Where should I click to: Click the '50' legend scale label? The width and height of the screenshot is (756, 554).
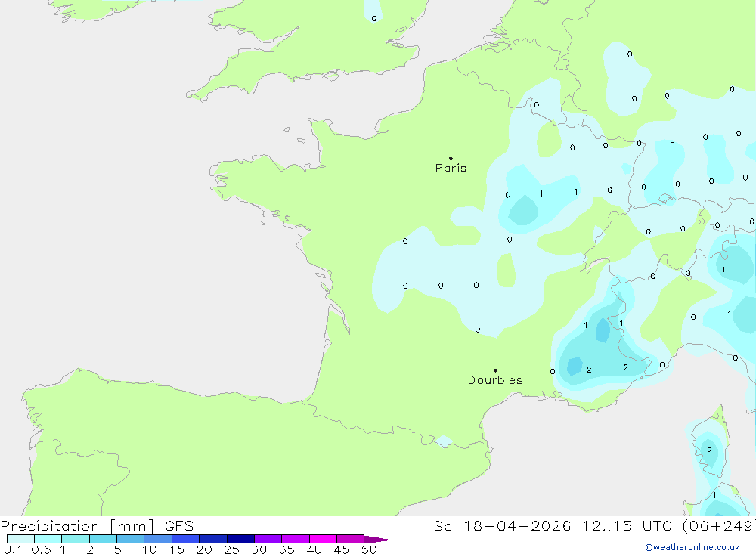(370, 549)
